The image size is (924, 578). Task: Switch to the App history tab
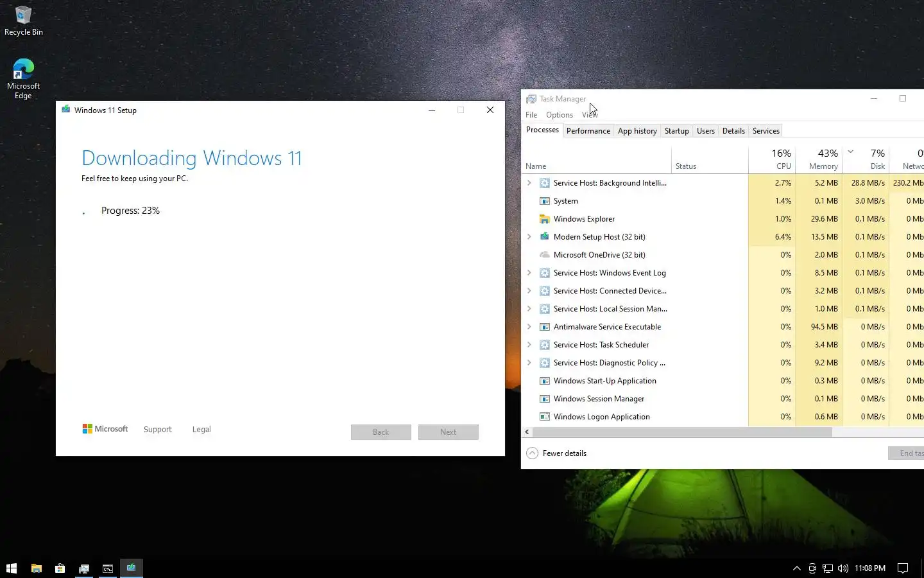pyautogui.click(x=637, y=131)
